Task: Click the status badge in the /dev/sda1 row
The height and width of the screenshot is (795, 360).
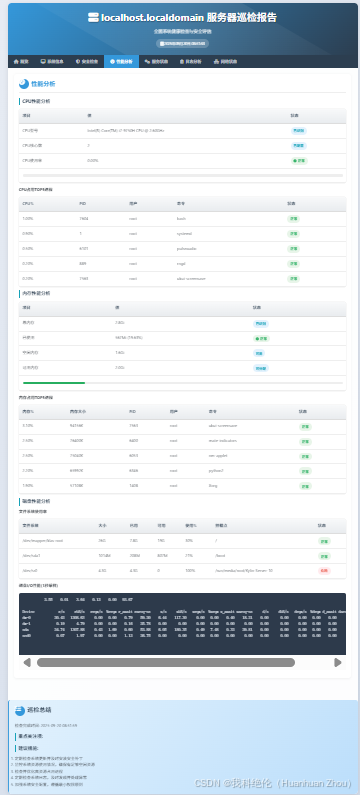Action: click(x=325, y=556)
